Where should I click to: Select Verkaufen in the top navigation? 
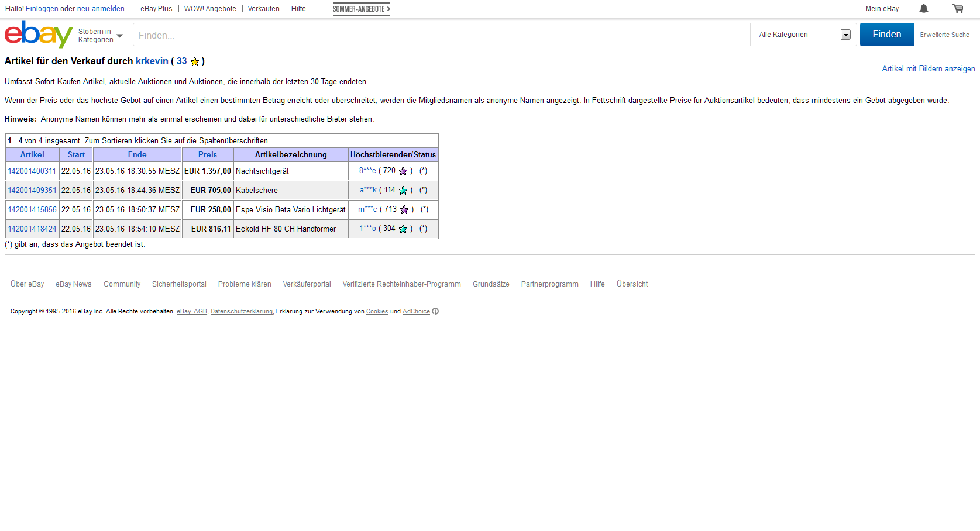coord(263,9)
